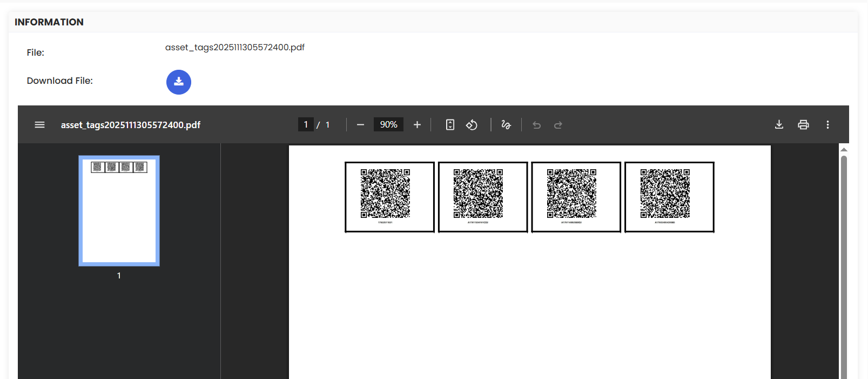868x379 pixels.
Task: Click the "File:" label
Action: [36, 52]
